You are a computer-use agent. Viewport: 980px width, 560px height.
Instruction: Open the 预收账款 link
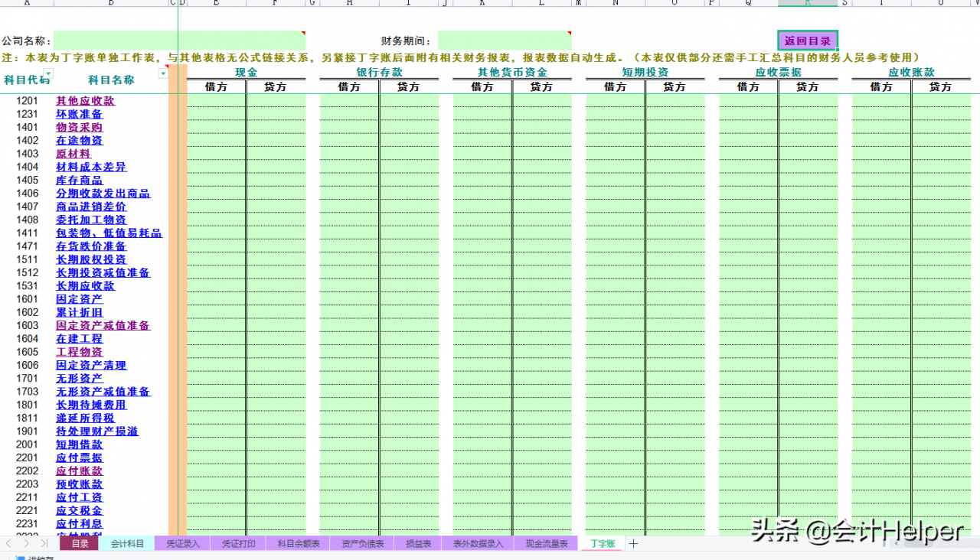tap(79, 484)
